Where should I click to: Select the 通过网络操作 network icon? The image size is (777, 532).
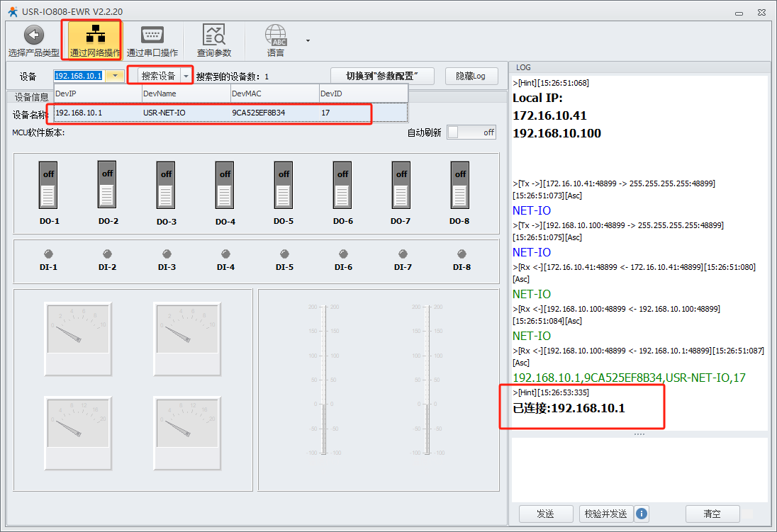pyautogui.click(x=94, y=34)
